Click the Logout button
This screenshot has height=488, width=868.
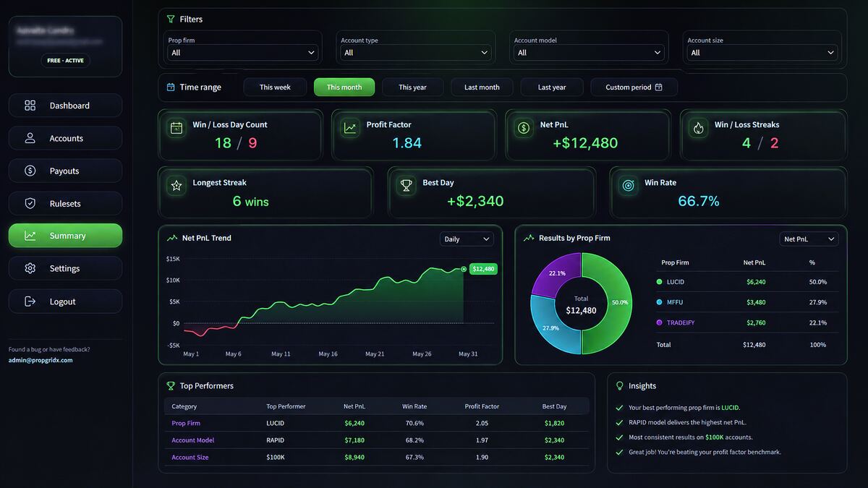point(65,301)
